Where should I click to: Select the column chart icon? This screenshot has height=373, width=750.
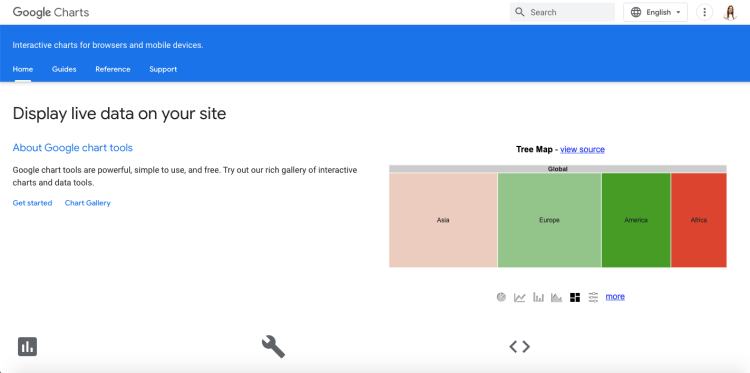pyautogui.click(x=539, y=297)
